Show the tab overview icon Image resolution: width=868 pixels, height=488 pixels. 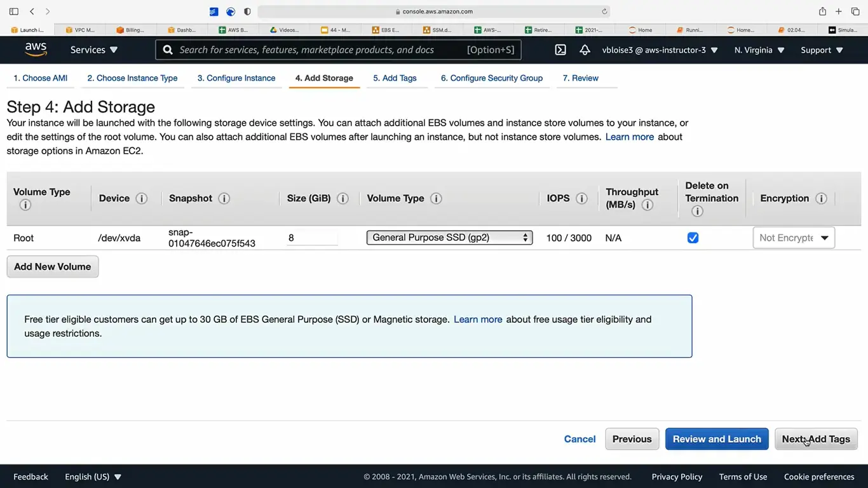[855, 11]
